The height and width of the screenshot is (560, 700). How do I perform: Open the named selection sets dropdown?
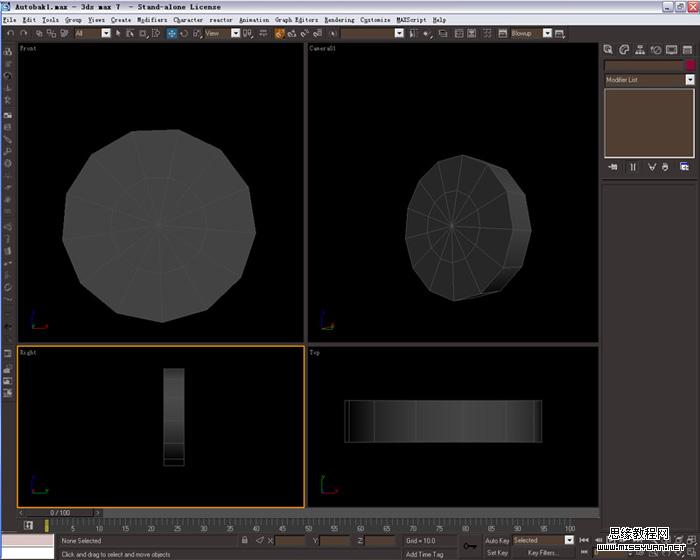[x=399, y=33]
